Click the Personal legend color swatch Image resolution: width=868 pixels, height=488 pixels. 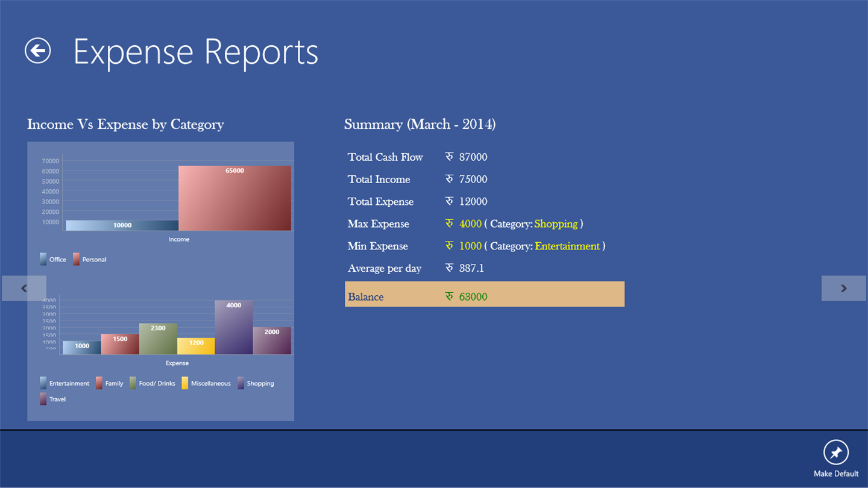tap(77, 259)
